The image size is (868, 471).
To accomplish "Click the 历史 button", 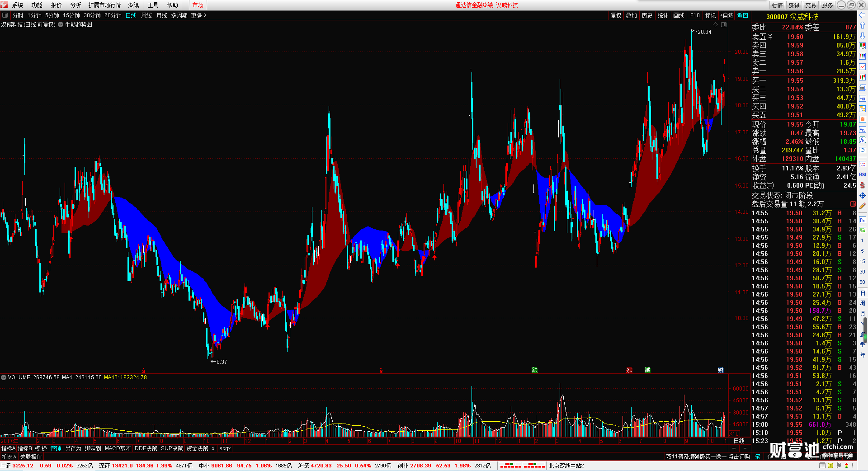I will coord(647,15).
